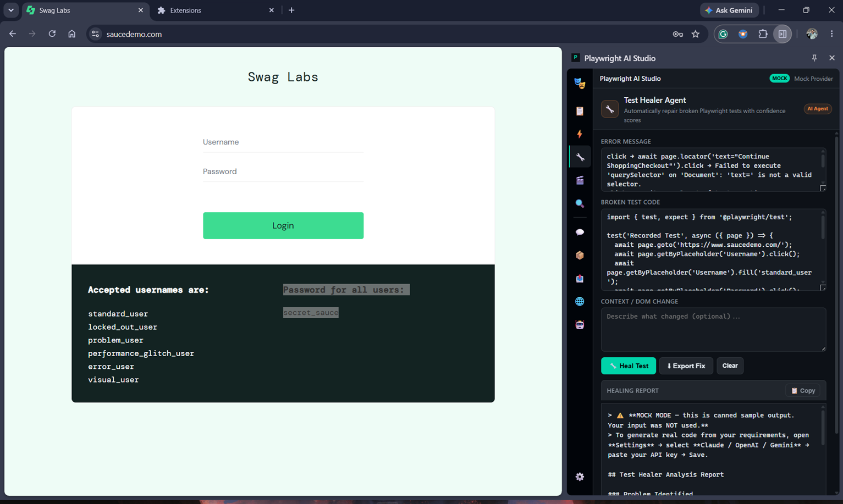The height and width of the screenshot is (504, 843).
Task: Open the Chrome three-dot menu
Action: point(831,34)
